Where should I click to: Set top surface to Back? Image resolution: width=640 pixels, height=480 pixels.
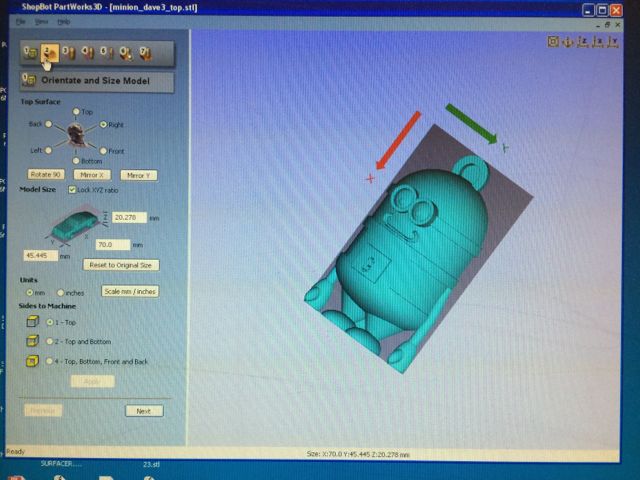click(x=48, y=124)
